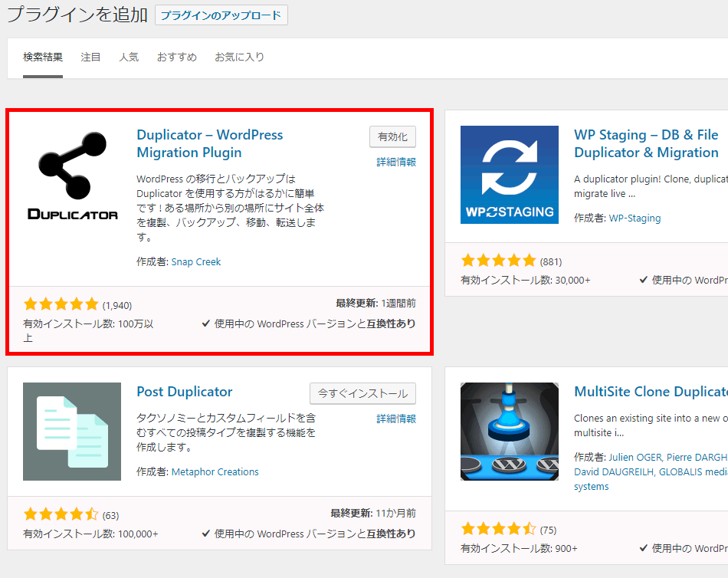Open the お気に入り tab
728x578 pixels.
239,57
